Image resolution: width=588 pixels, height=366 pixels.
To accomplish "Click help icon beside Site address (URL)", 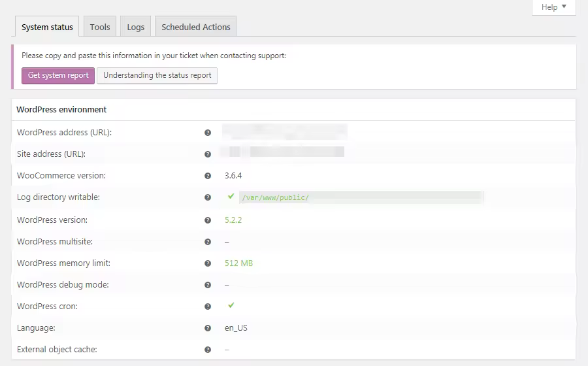I will 208,154.
